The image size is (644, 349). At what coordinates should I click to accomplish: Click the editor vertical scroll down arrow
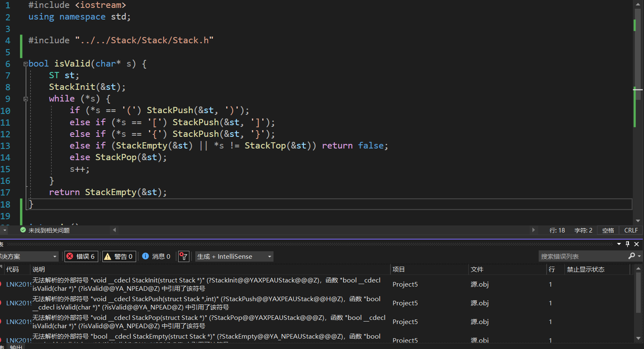pos(638,221)
